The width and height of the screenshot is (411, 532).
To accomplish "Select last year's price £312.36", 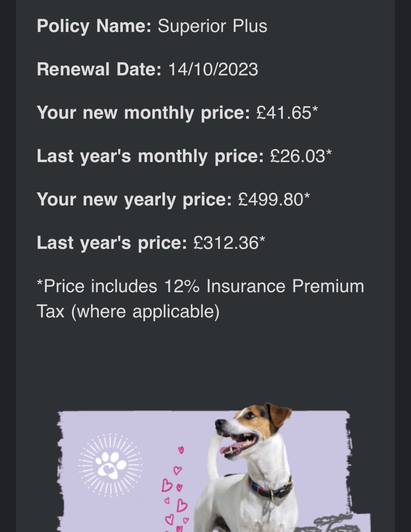I will pyautogui.click(x=229, y=243).
